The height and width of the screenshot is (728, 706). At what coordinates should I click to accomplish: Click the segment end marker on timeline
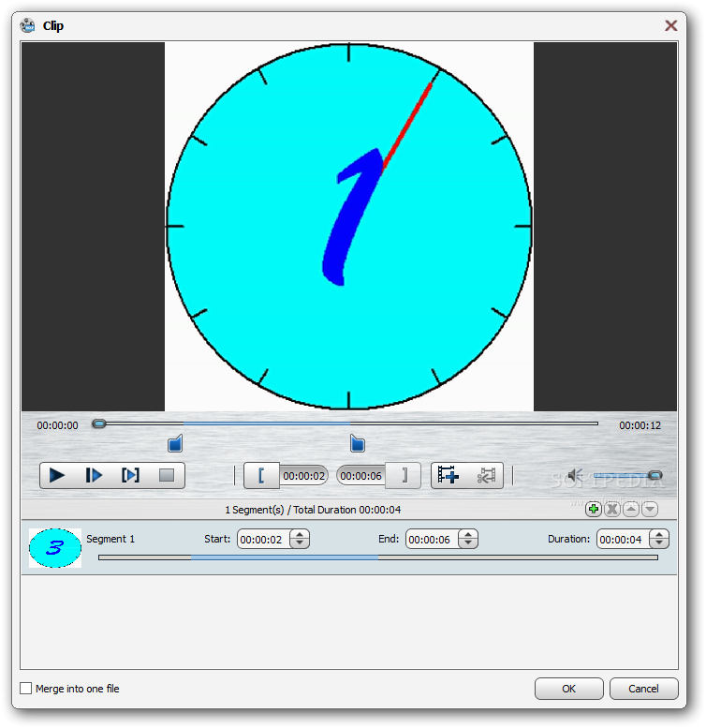(x=357, y=443)
